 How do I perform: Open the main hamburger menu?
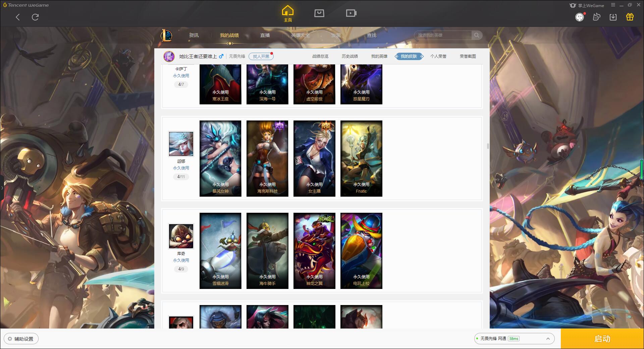[x=613, y=5]
